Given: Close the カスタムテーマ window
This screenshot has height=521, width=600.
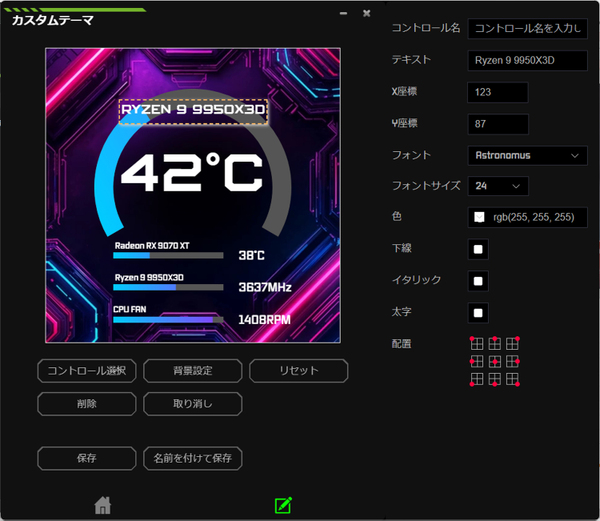Looking at the screenshot, I should [x=366, y=13].
